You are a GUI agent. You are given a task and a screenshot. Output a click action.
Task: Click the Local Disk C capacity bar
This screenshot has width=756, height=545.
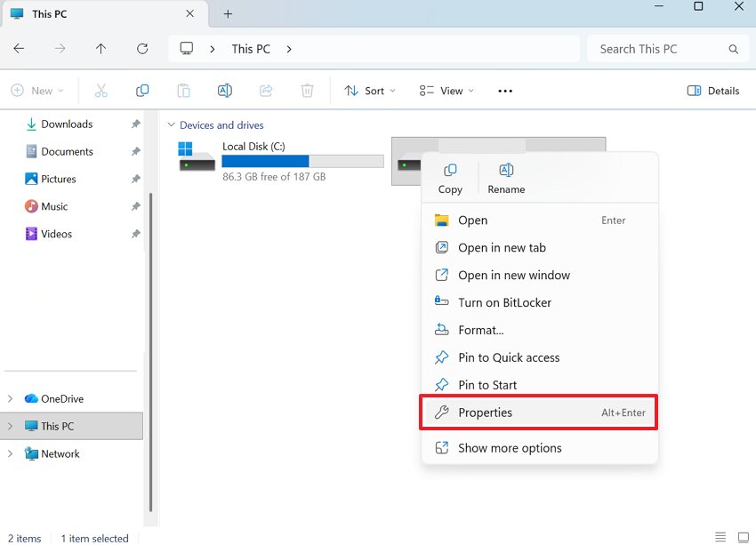302,161
